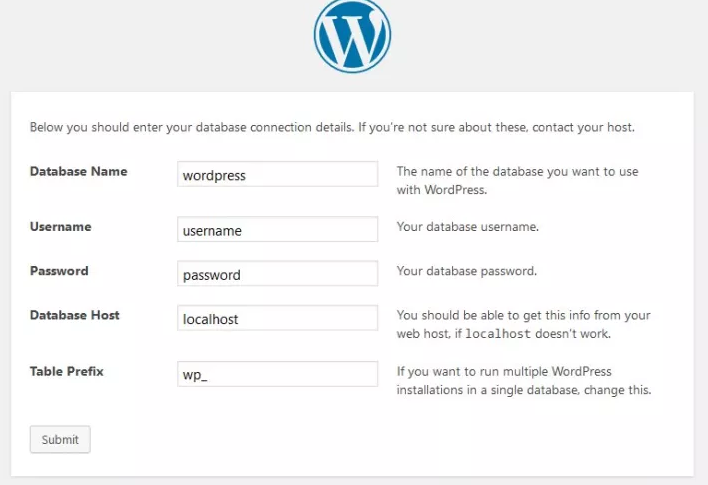Click the Username label
The width and height of the screenshot is (708, 485).
point(61,227)
